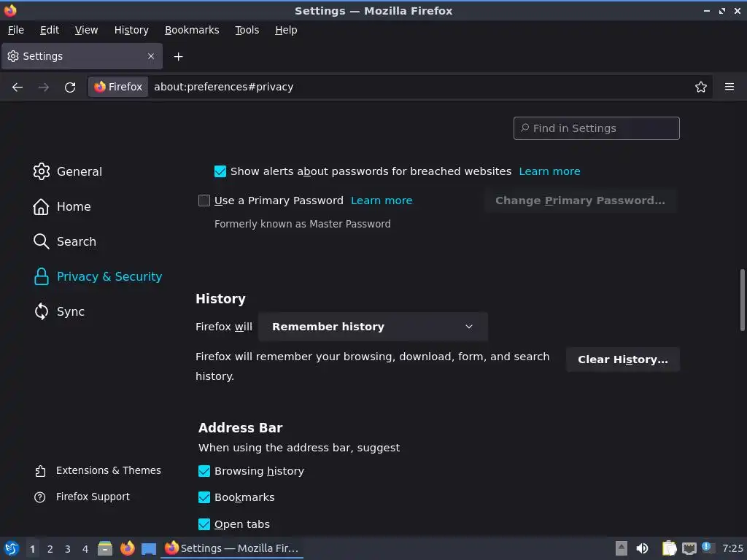Click Learn more about Primary Password

[382, 201]
